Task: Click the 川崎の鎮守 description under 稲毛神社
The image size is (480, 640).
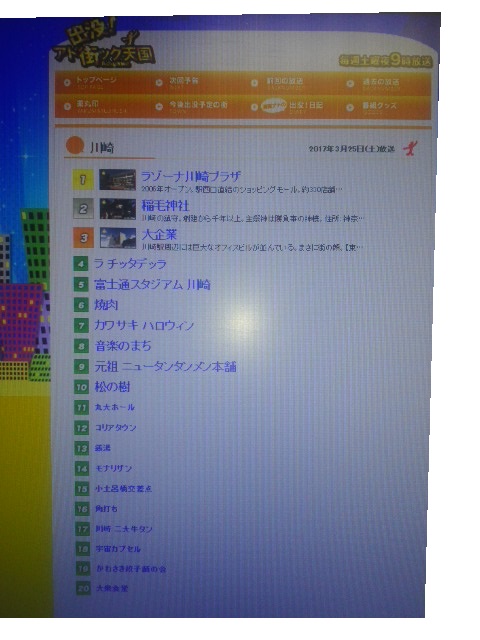Action: point(252,219)
